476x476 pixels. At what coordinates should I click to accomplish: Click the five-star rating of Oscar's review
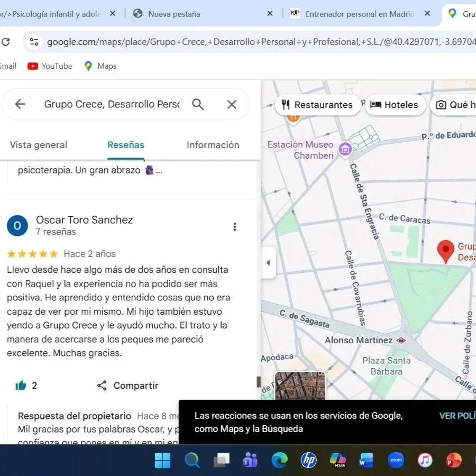pyautogui.click(x=32, y=254)
